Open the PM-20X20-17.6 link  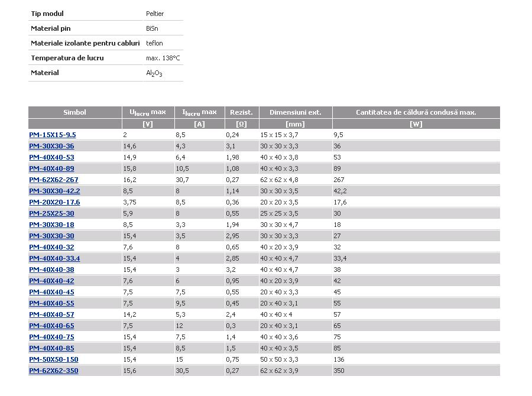coord(54,202)
